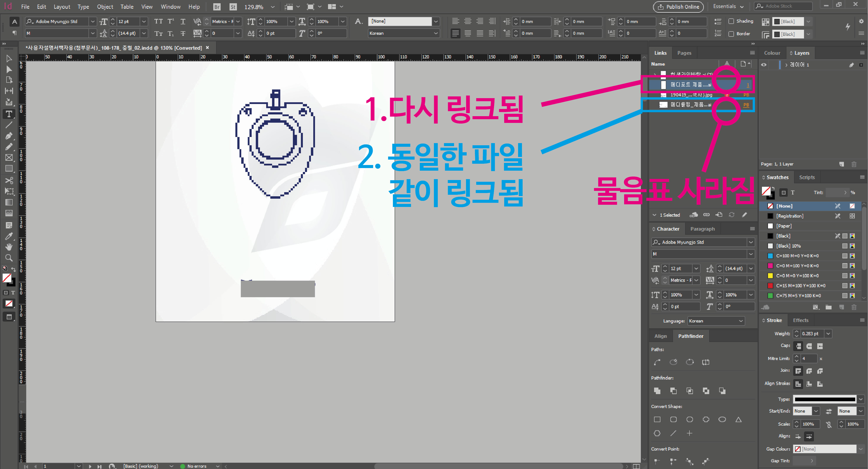Toggle All Caps TT button
The height and width of the screenshot is (469, 868).
pyautogui.click(x=158, y=21)
